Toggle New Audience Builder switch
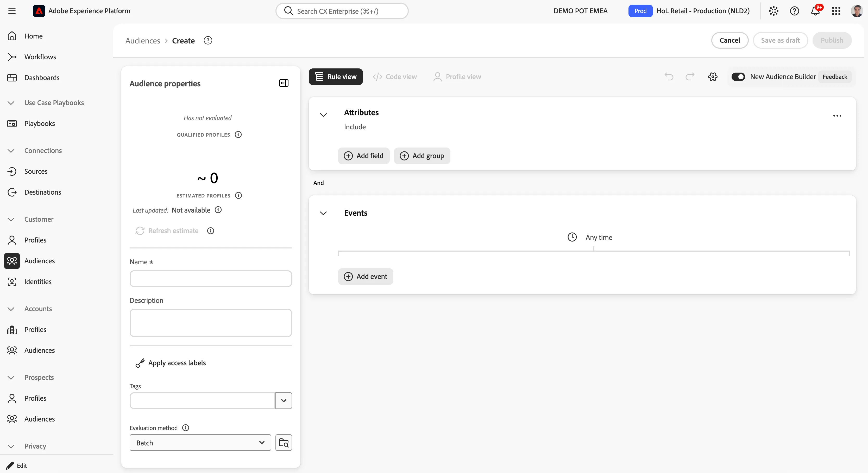 [x=738, y=77]
